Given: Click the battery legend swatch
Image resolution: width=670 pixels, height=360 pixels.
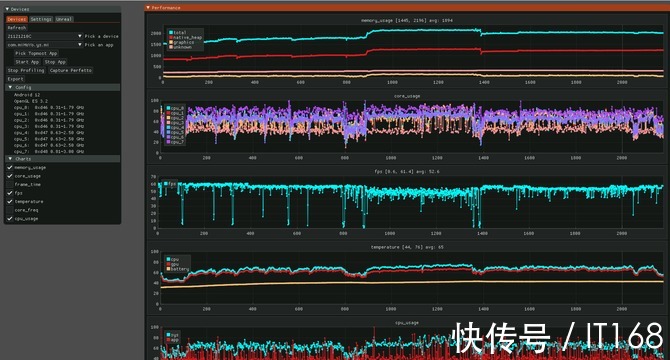Looking at the screenshot, I should pyautogui.click(x=168, y=269).
